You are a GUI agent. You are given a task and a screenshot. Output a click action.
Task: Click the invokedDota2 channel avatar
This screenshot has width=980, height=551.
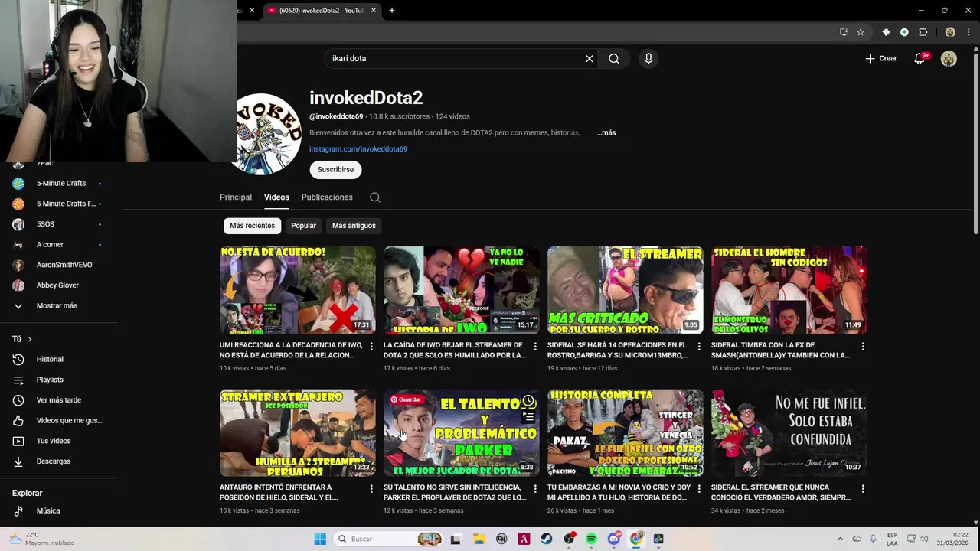click(267, 134)
